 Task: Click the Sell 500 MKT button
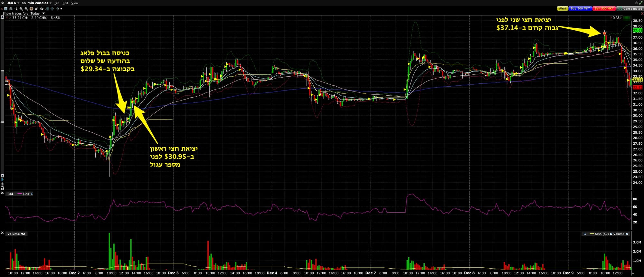tap(604, 9)
